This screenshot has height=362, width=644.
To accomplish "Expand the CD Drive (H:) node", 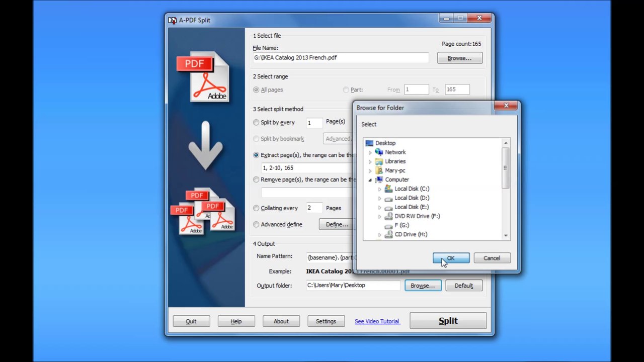I will (380, 235).
